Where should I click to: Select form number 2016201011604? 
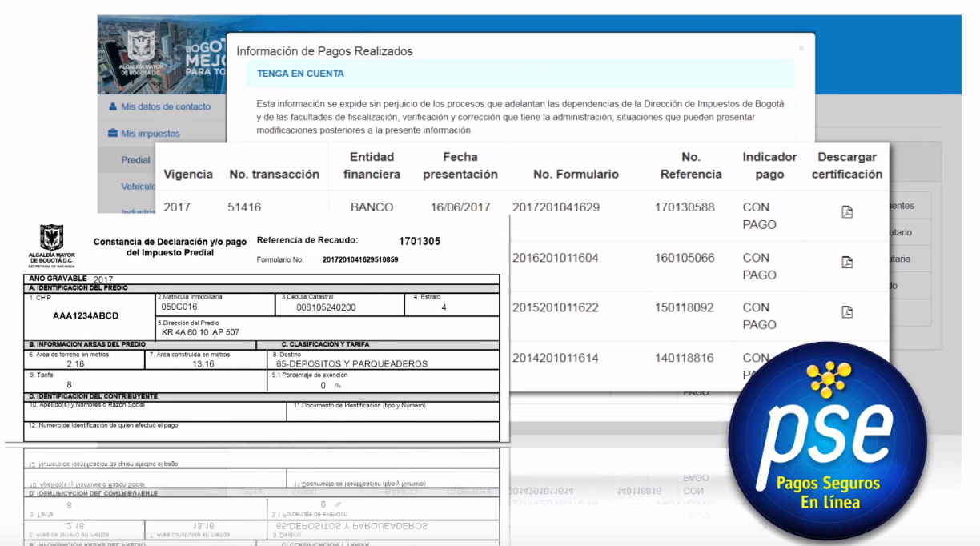[556, 258]
